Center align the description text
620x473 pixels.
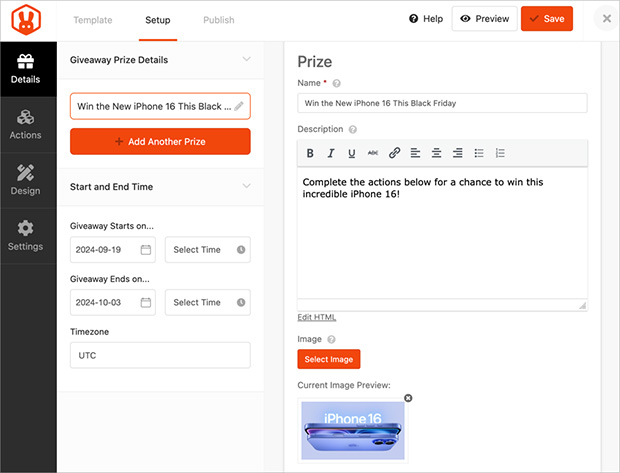click(x=437, y=153)
